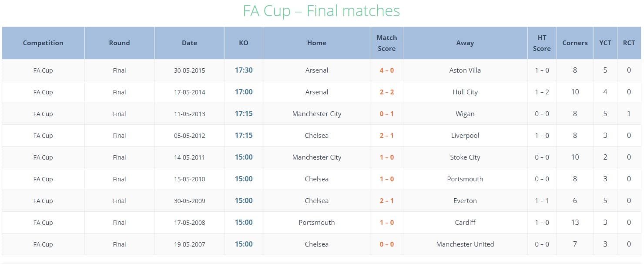Select Portsmouth in the 2008 final row

coord(317,222)
